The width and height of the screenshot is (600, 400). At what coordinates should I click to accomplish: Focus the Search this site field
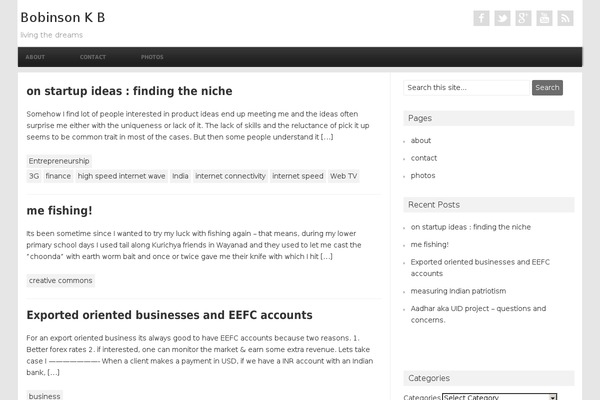[466, 88]
